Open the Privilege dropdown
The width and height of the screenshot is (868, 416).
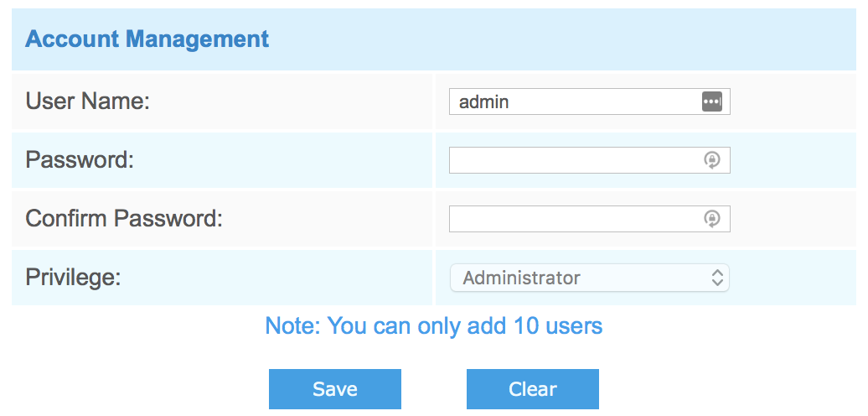(x=589, y=278)
